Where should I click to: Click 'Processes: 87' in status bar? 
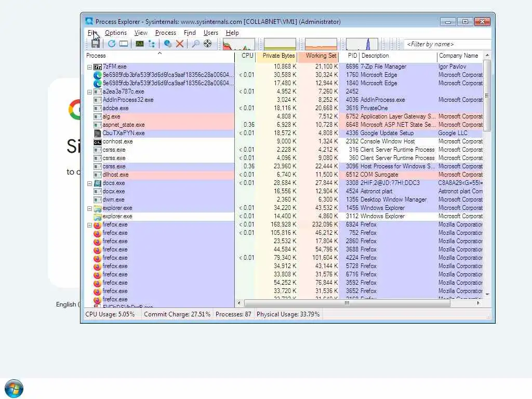click(233, 314)
